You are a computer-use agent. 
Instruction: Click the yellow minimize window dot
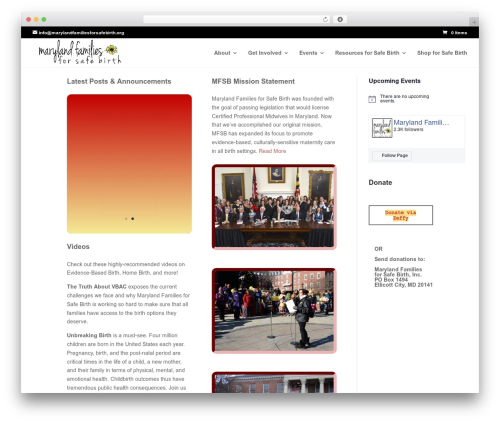tap(36, 19)
